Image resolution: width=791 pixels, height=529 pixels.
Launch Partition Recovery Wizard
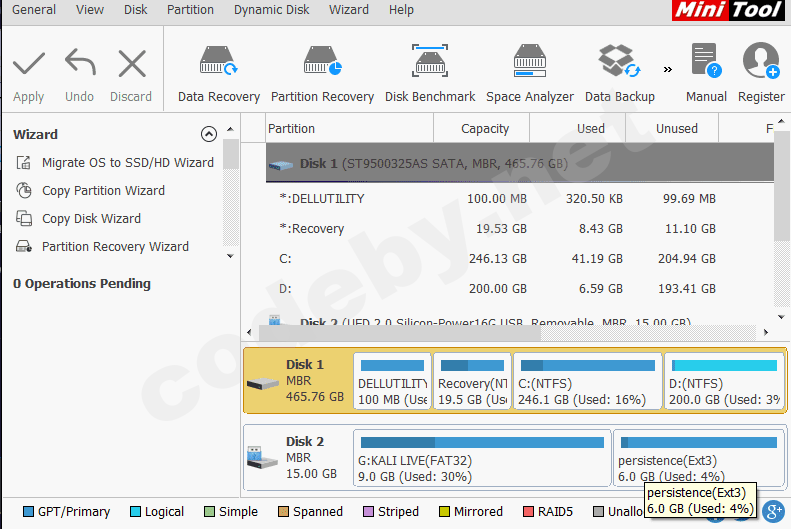[102, 247]
